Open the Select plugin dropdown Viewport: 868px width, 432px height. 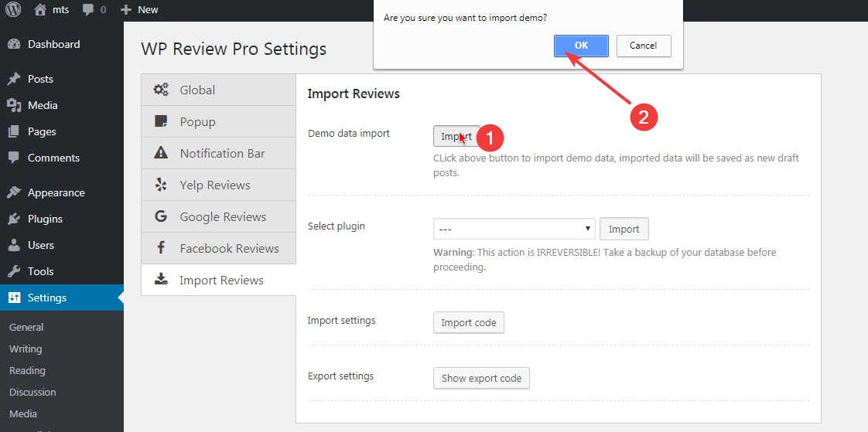[x=514, y=229]
